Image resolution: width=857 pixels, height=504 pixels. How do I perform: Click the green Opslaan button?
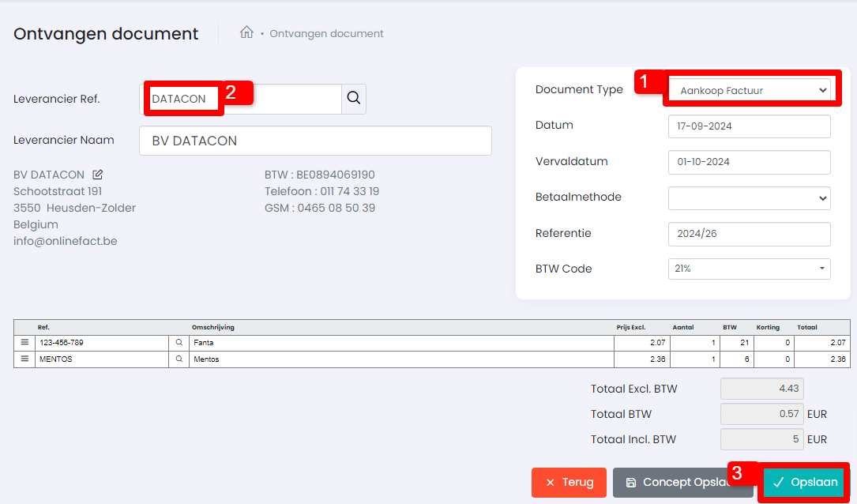pos(805,482)
